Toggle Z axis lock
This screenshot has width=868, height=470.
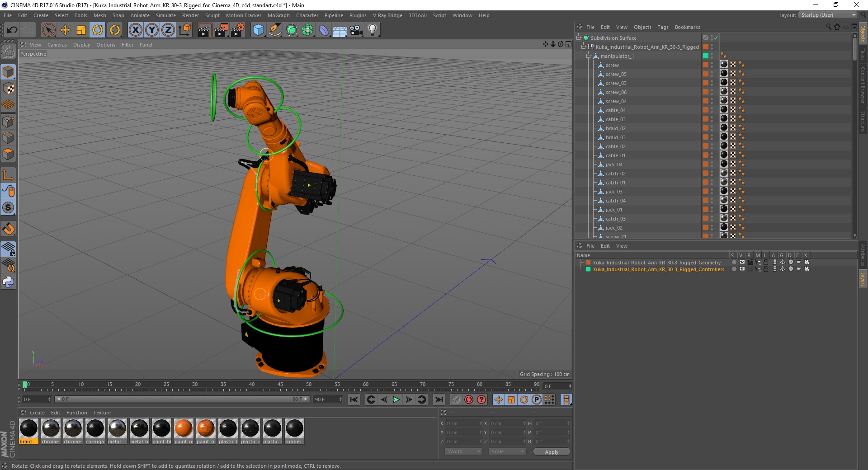pyautogui.click(x=168, y=30)
